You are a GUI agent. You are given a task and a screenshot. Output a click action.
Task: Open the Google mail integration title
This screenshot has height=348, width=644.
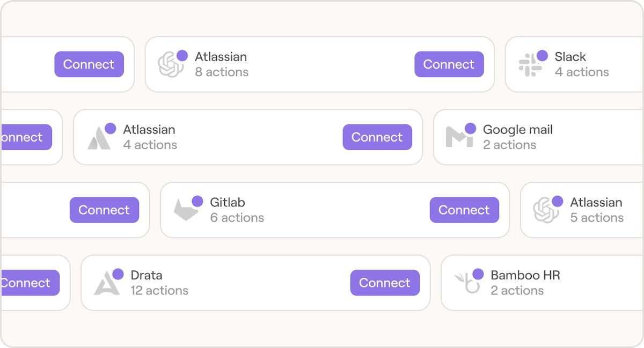517,130
